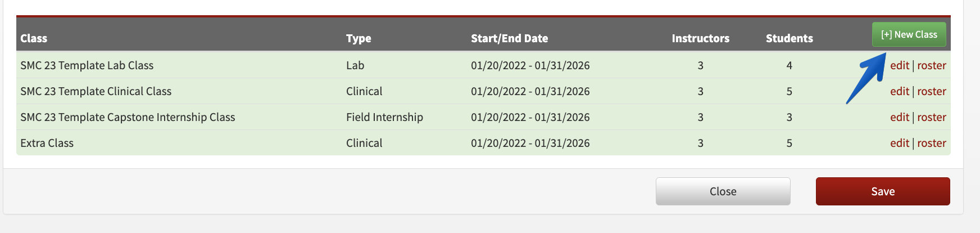Viewport: 980px width, 233px height.
Task: Click the [+] New Class button
Action: [909, 34]
